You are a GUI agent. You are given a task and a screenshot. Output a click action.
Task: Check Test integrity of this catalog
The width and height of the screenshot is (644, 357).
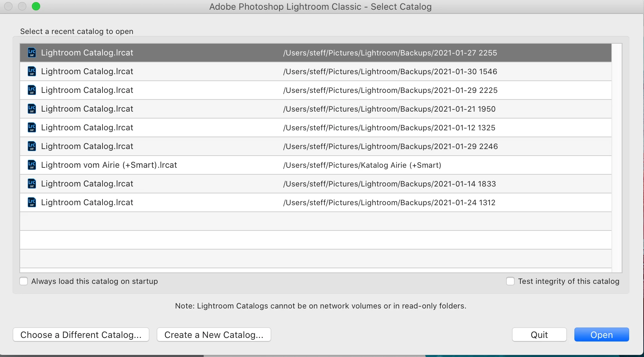(x=510, y=281)
